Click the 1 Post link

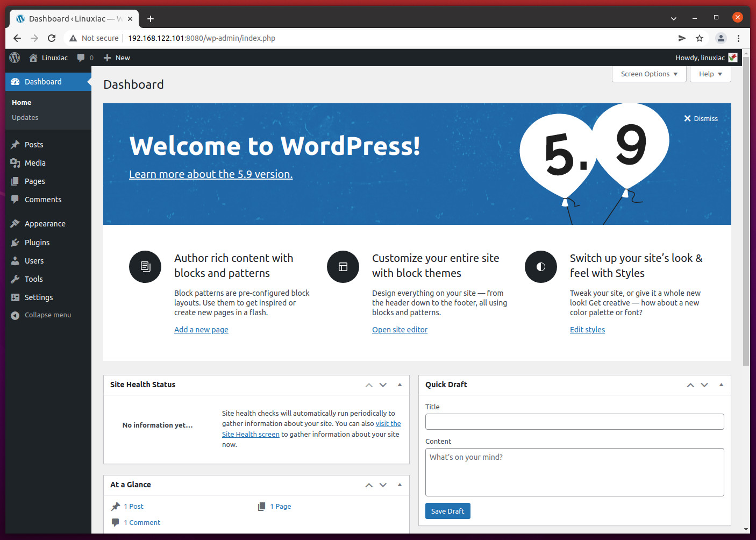point(133,507)
